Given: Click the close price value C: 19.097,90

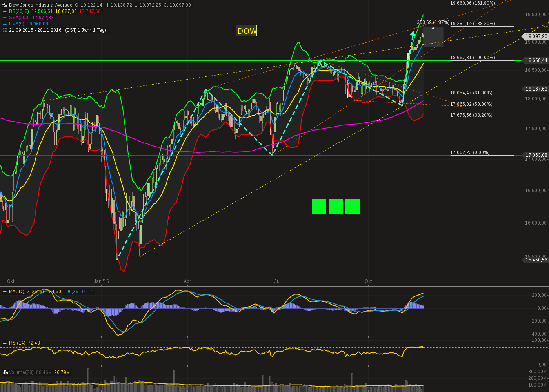Looking at the screenshot, I should (177, 5).
